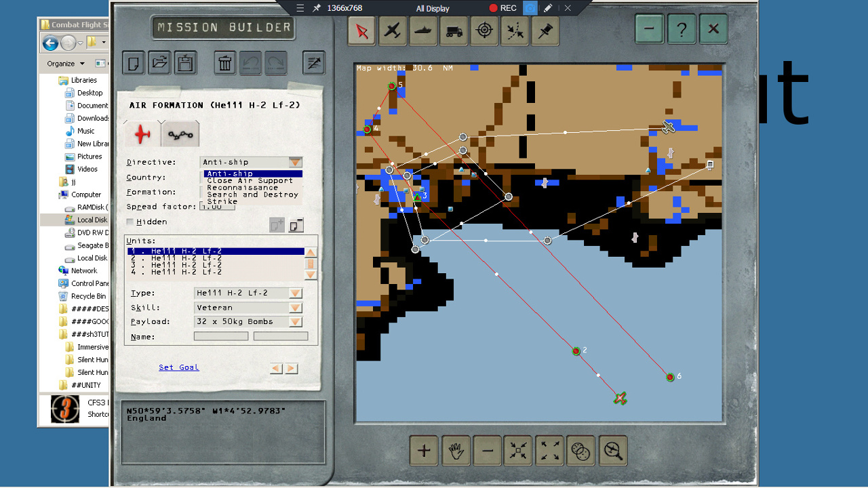Zoom in with the plus map button
Screen dimensions: 868x488
pyautogui.click(x=424, y=450)
